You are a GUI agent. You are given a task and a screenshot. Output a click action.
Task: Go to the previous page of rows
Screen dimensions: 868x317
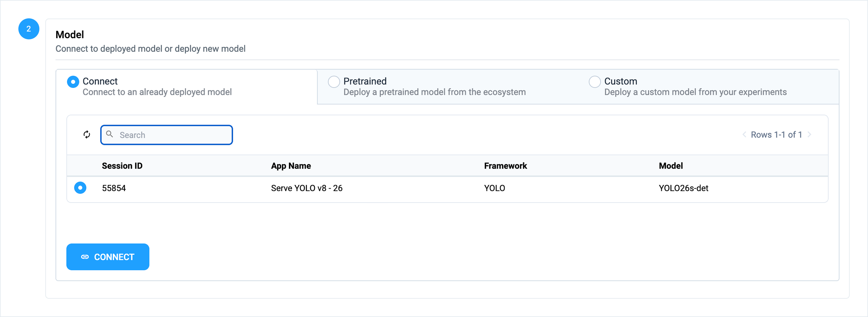[x=744, y=135]
